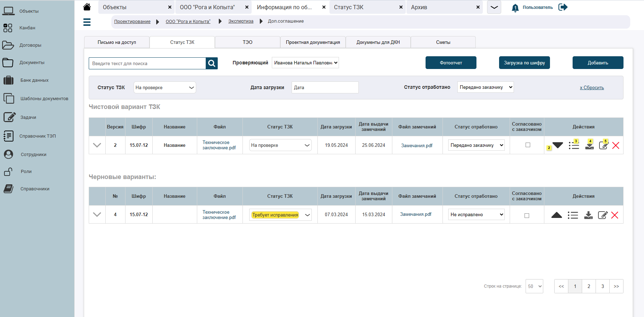
Task: Open Сотрудники person icon
Action: pyautogui.click(x=8, y=154)
